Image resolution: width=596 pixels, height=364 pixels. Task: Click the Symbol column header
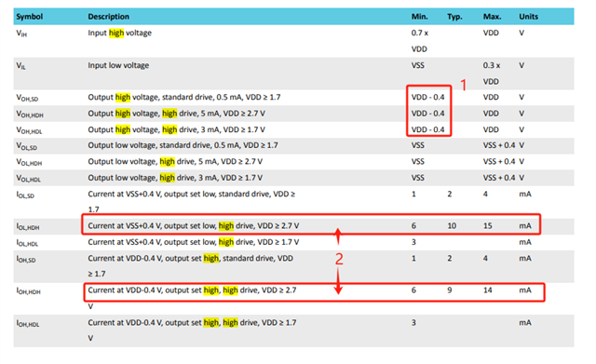pyautogui.click(x=29, y=17)
